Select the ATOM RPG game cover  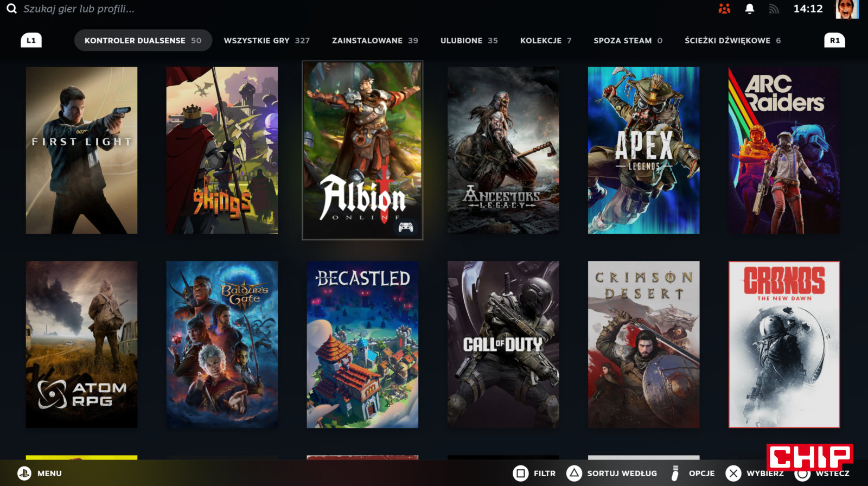tap(81, 344)
